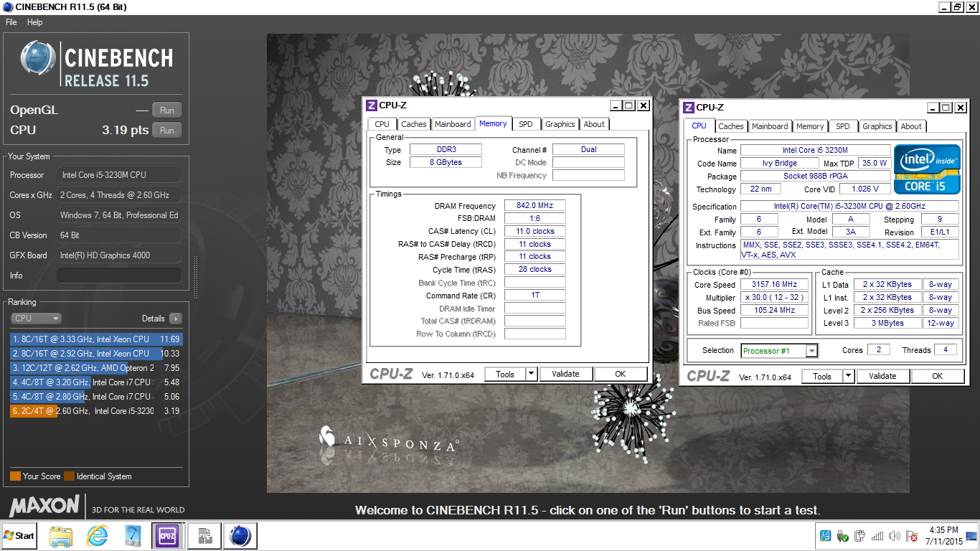
Task: Select ranking row 4C/8T @ 2.80 GHz Core i7
Action: (x=96, y=397)
